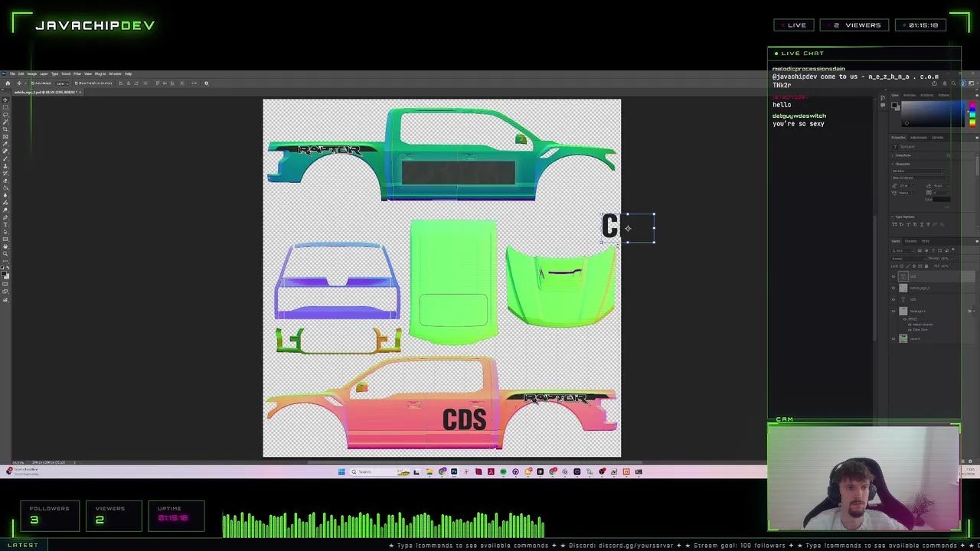Viewport: 980px width, 551px height.
Task: Select the History Brush tool
Action: 5,173
